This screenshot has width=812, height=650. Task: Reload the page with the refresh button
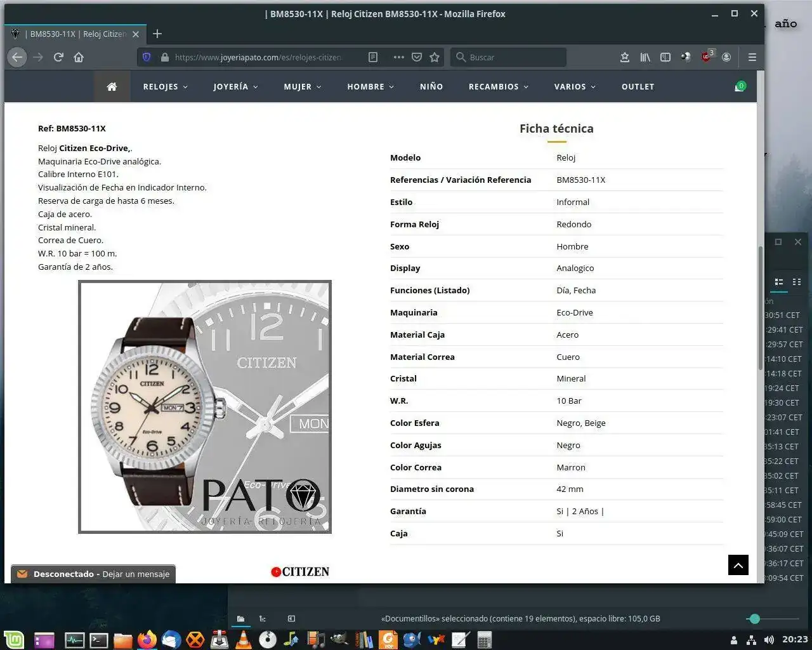click(x=58, y=57)
